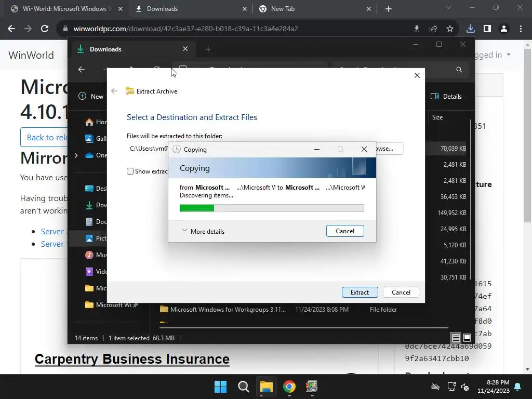Open Windows Start menu
The width and height of the screenshot is (532, 399).
pos(220,387)
